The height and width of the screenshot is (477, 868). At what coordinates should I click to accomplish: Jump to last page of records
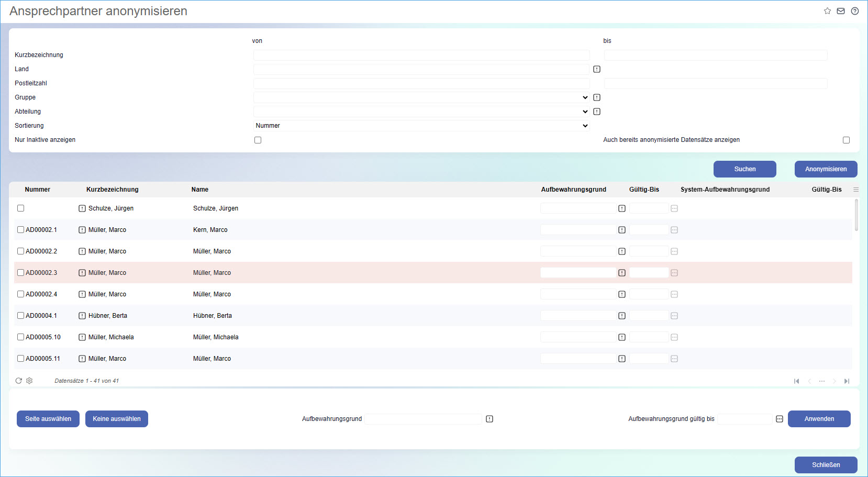(847, 381)
